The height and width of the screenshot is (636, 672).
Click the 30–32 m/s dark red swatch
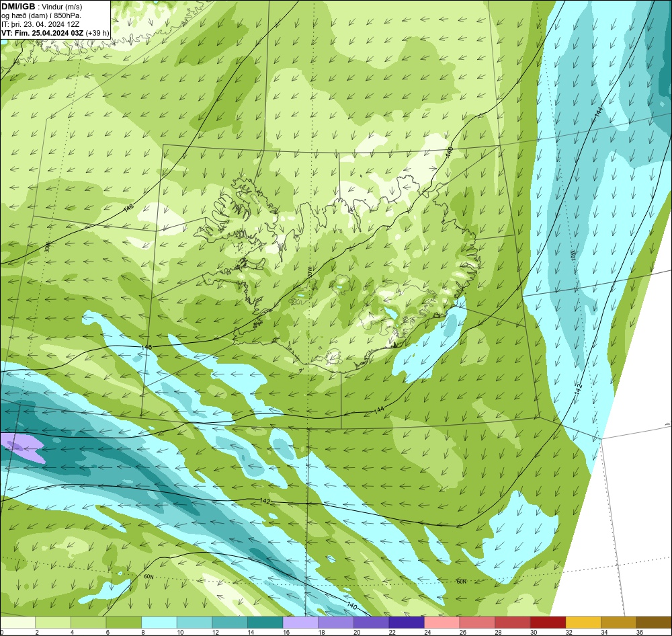(548, 623)
